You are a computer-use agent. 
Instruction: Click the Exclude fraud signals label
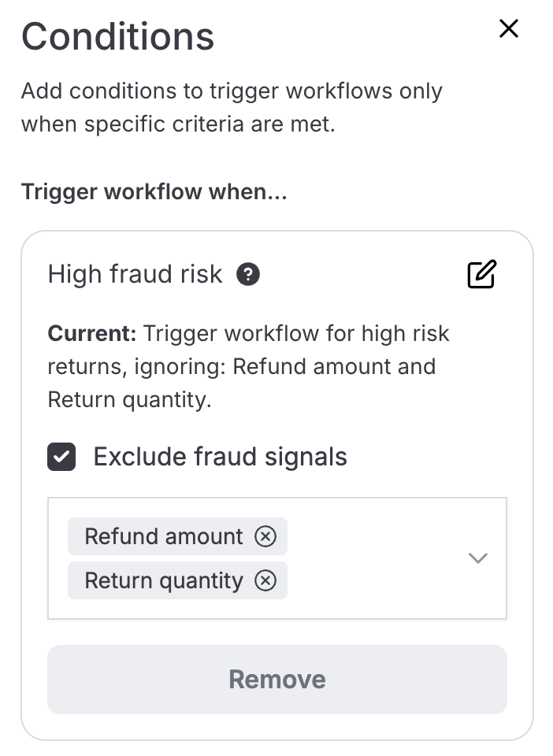click(220, 457)
